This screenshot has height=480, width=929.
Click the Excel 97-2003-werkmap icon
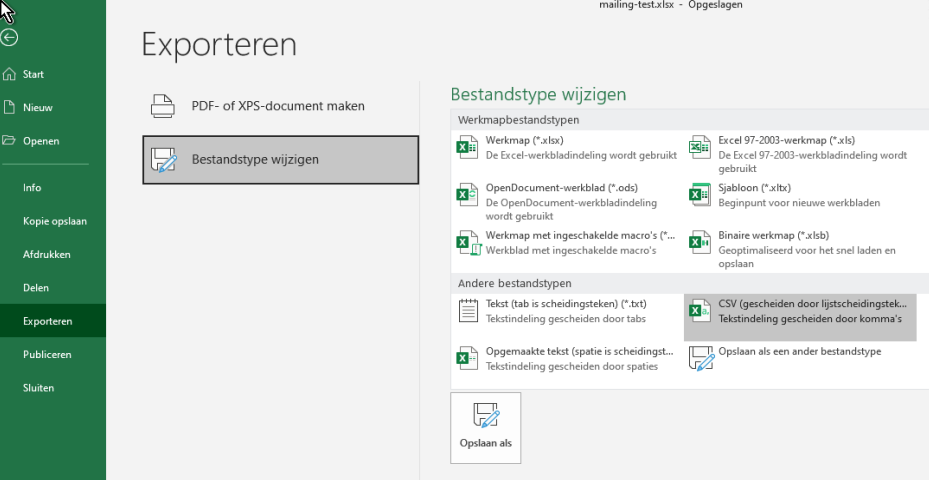(699, 147)
